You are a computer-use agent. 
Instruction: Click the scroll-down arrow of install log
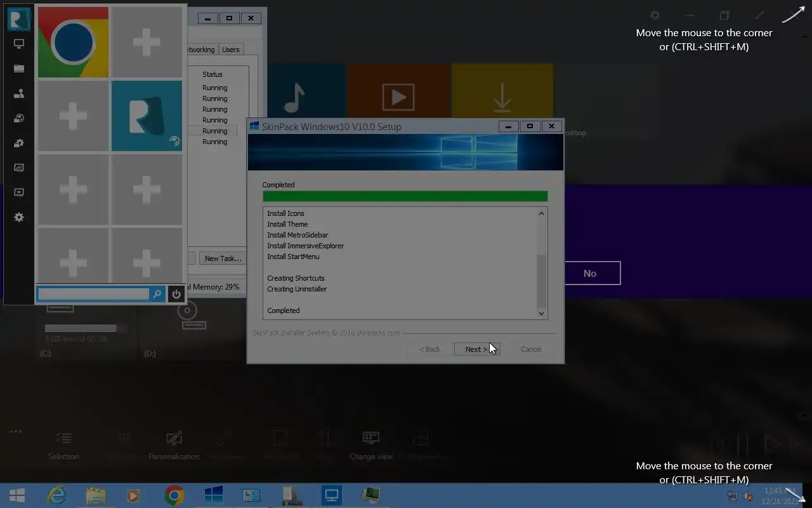541,313
